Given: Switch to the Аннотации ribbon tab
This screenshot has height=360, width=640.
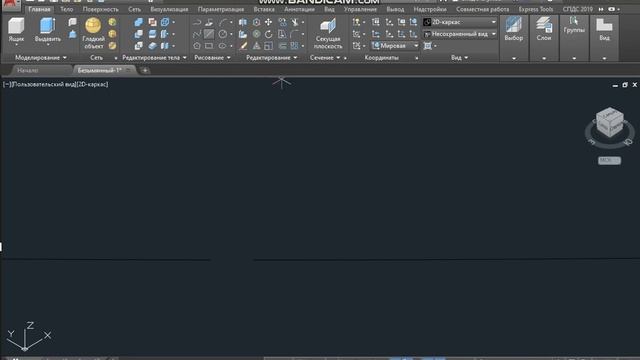Looking at the screenshot, I should click(300, 9).
